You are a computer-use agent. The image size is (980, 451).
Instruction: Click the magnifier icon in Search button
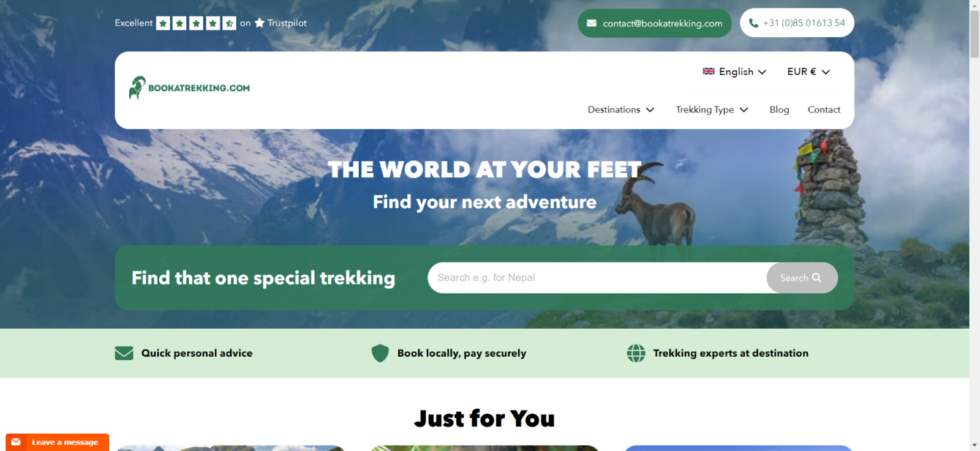coord(816,277)
